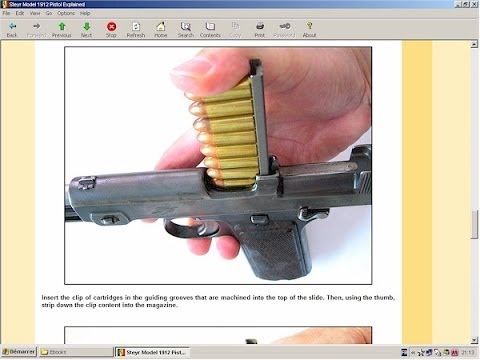Open the Go menu
The image size is (480, 360).
point(49,13)
